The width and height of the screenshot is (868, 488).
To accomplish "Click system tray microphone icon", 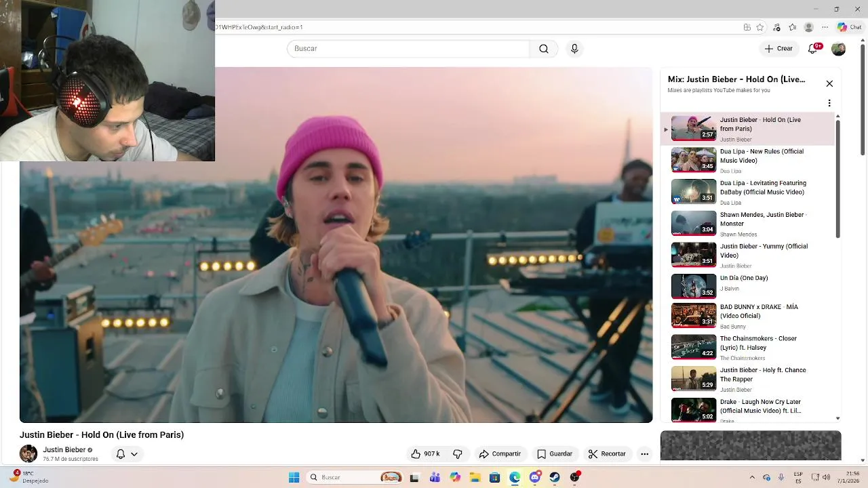I will click(781, 477).
